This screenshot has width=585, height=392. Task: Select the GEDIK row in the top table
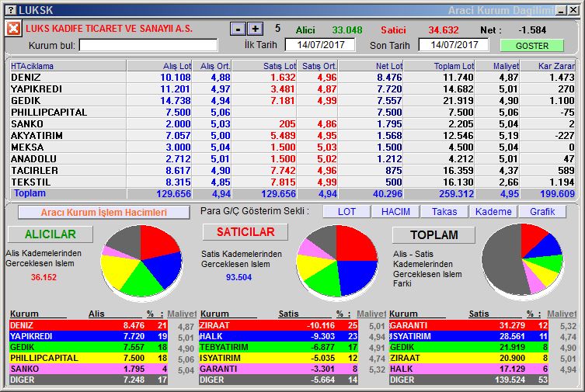[x=292, y=101]
